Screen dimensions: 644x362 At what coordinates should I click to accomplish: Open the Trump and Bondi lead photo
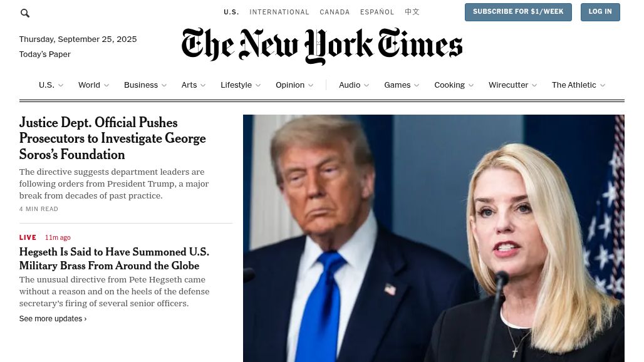pos(434,238)
